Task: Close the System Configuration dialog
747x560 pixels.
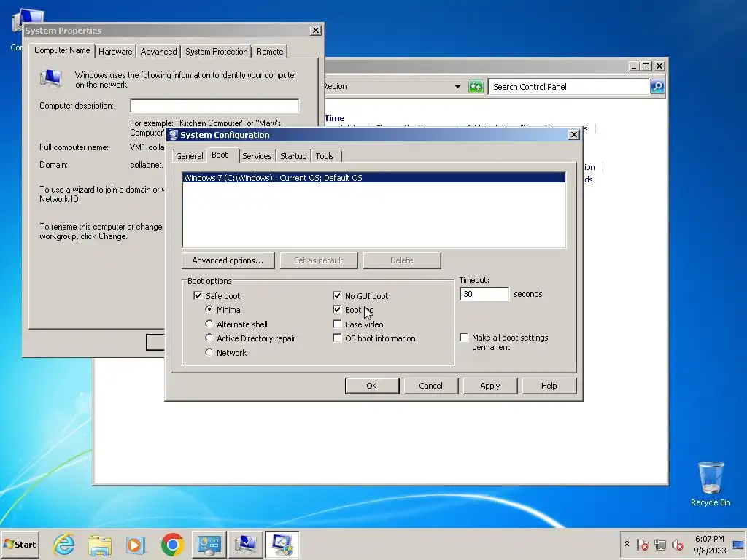Action: [574, 135]
